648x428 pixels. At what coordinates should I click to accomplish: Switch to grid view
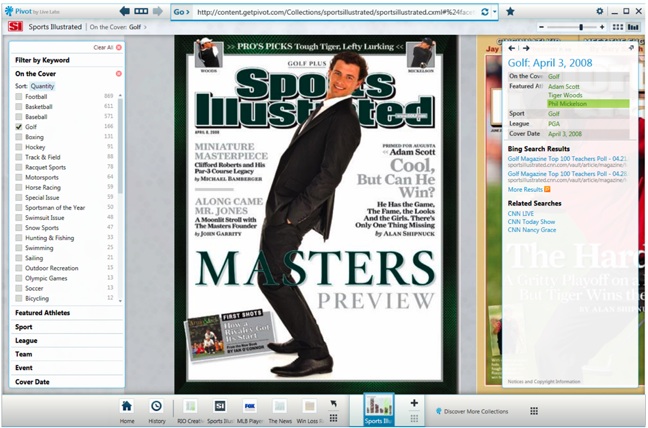[x=618, y=27]
